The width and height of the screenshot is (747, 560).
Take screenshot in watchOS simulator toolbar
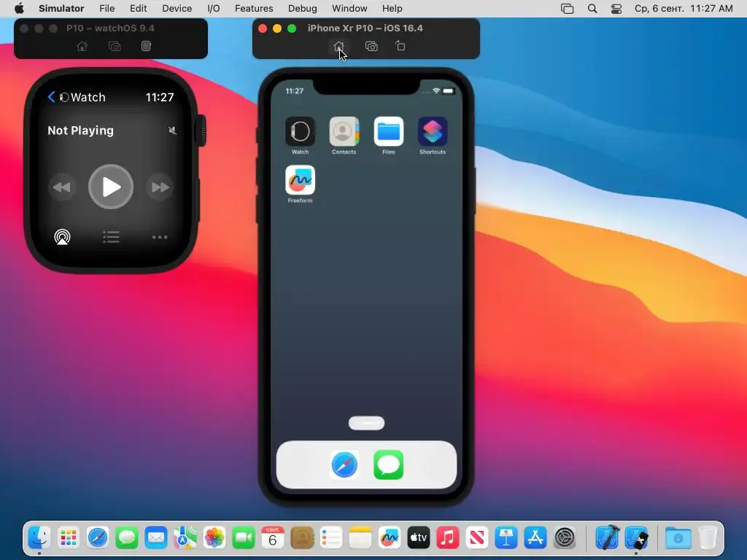(115, 46)
